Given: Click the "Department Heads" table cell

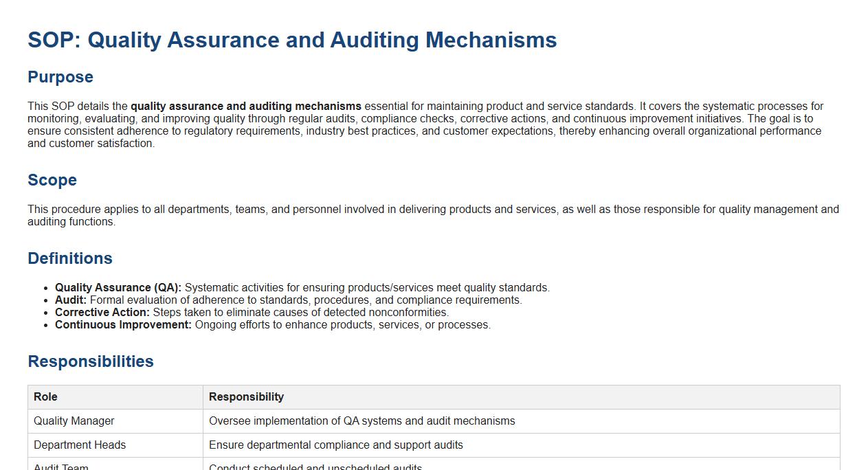Looking at the screenshot, I should click(x=80, y=445).
